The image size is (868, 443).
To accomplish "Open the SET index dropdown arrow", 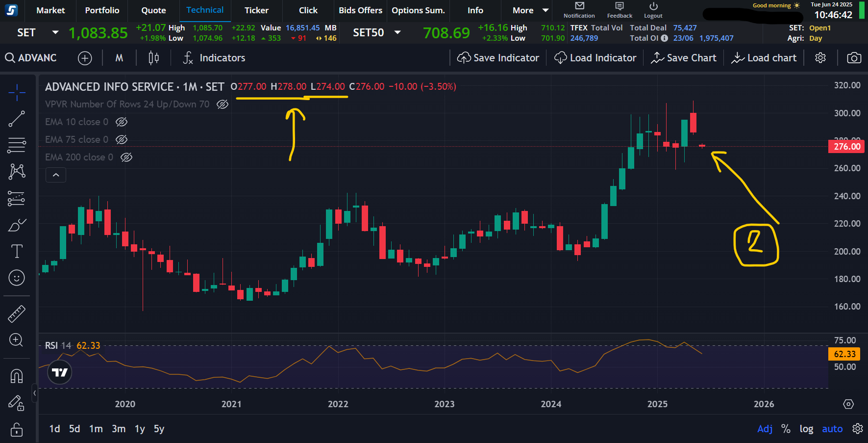I will 55,32.
